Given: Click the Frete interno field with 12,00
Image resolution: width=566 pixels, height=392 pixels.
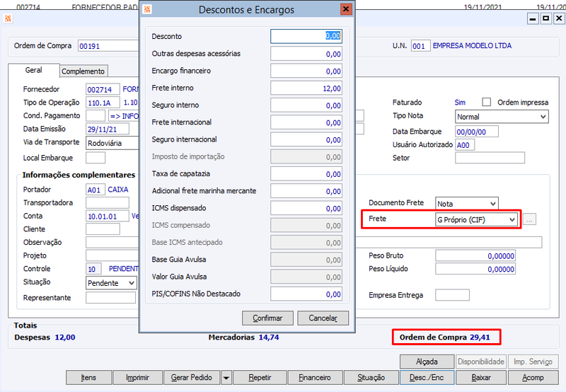Looking at the screenshot, I should pyautogui.click(x=306, y=88).
